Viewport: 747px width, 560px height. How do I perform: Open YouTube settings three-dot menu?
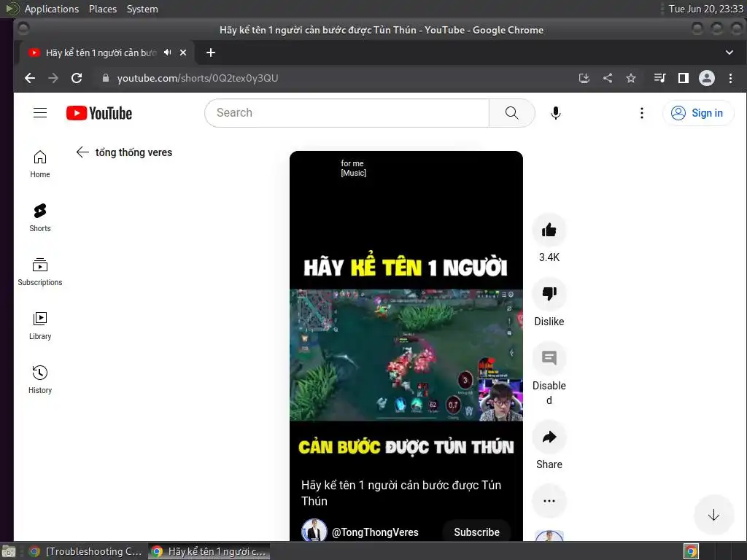[642, 113]
